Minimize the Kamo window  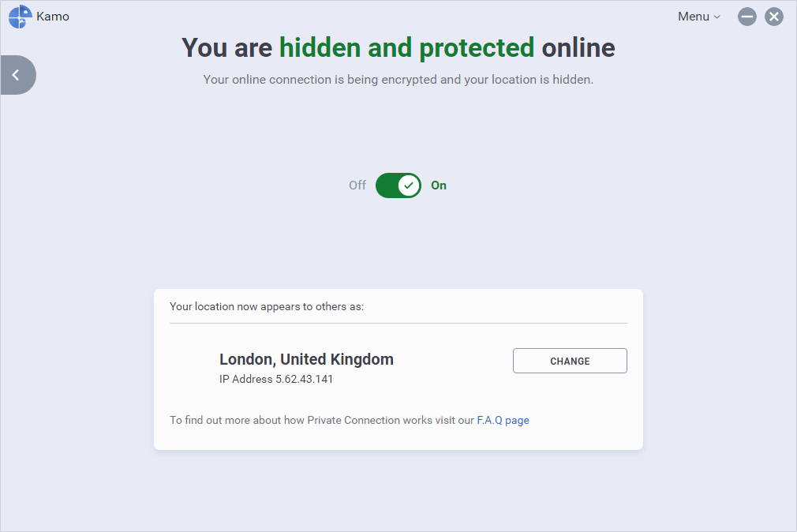pos(747,17)
